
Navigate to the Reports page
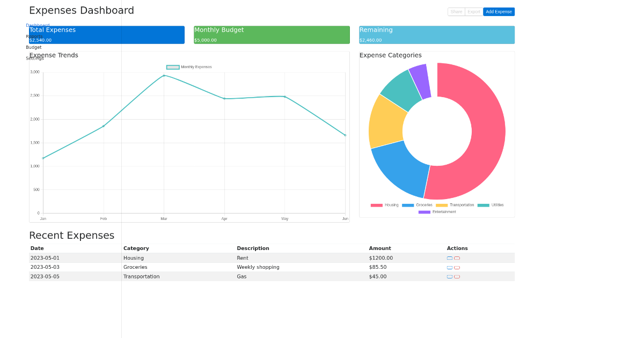click(x=33, y=36)
